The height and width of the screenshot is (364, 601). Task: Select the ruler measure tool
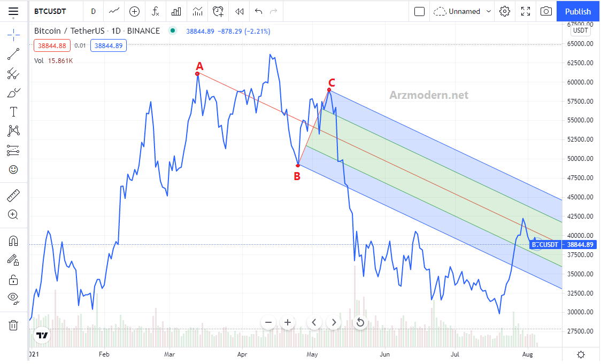(x=13, y=196)
